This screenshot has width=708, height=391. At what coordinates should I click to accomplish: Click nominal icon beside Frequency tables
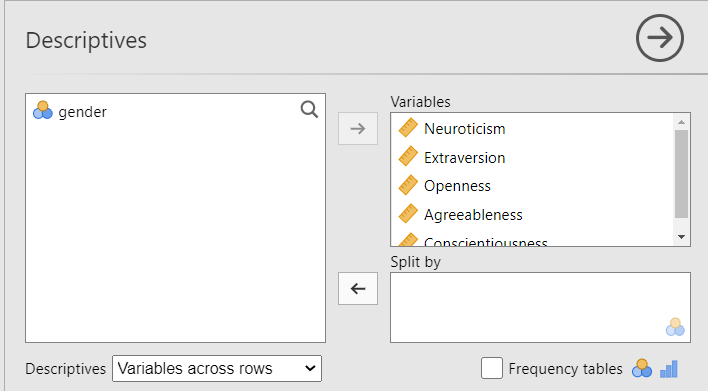[x=642, y=368]
